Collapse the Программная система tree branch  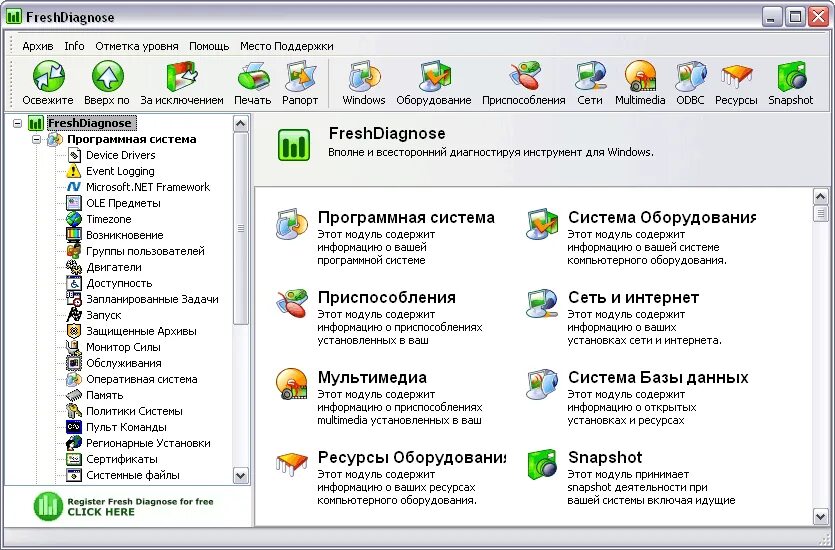tap(37, 139)
